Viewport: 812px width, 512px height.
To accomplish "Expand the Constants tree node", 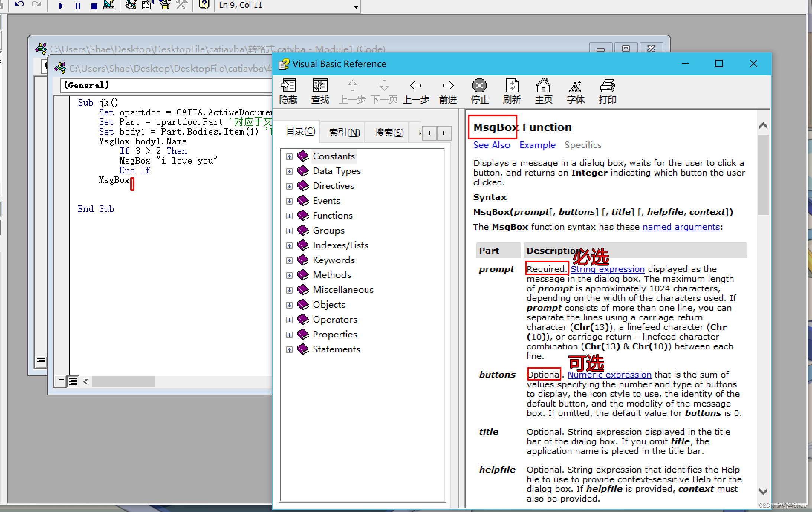I will tap(289, 156).
